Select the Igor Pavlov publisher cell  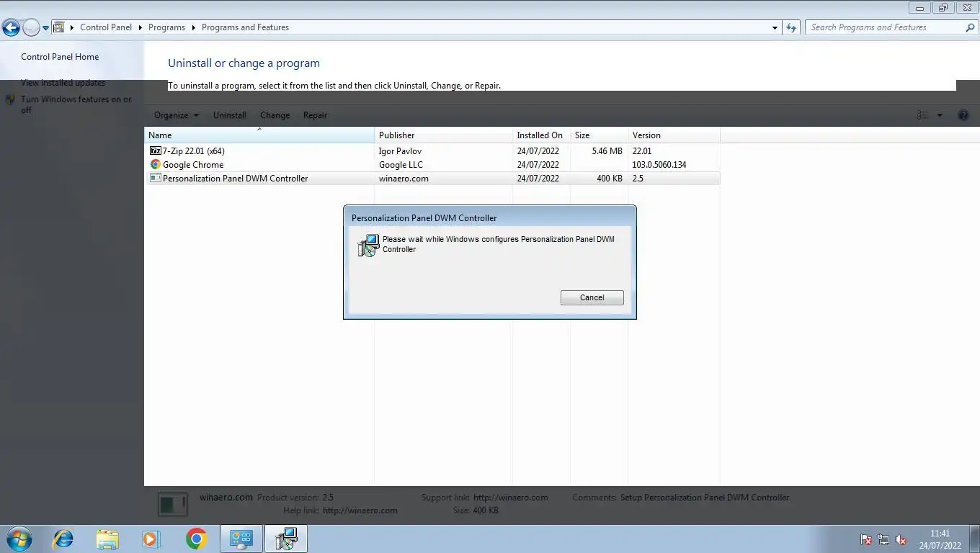pos(400,151)
